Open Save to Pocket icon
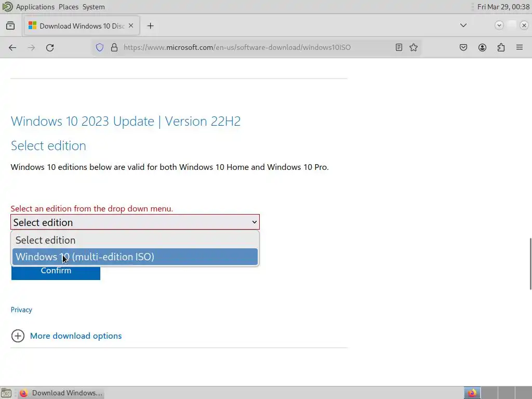This screenshot has height=399, width=532. [x=463, y=47]
